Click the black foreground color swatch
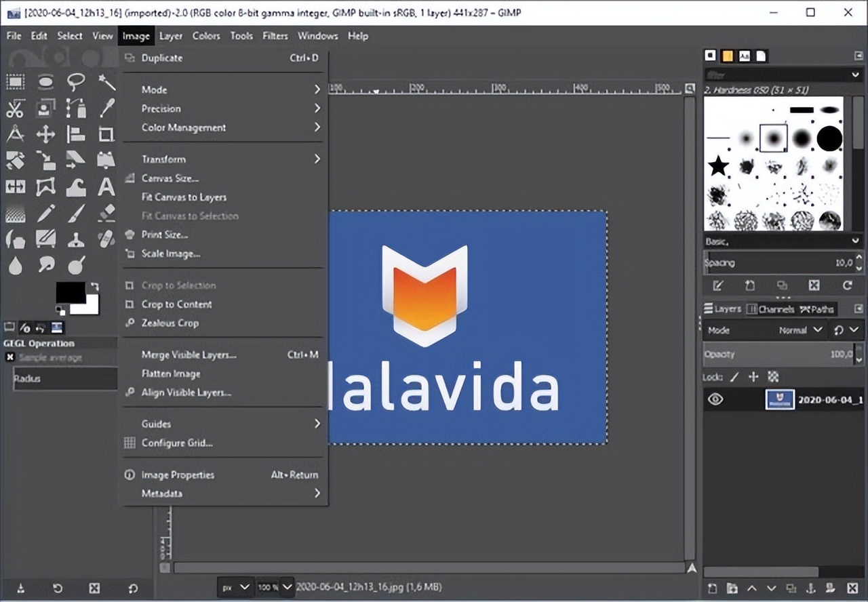This screenshot has height=602, width=868. click(x=70, y=293)
